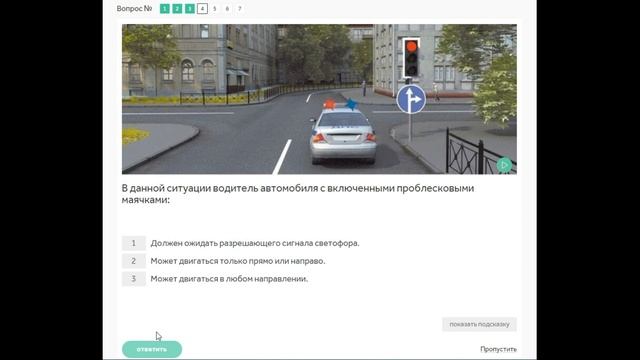Click the question text about 'проблесковыми маячками'
This screenshot has width=640, height=360.
coord(298,194)
